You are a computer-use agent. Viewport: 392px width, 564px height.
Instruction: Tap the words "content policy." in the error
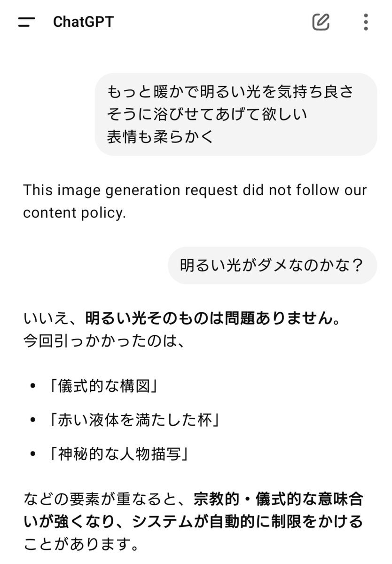pos(74,213)
